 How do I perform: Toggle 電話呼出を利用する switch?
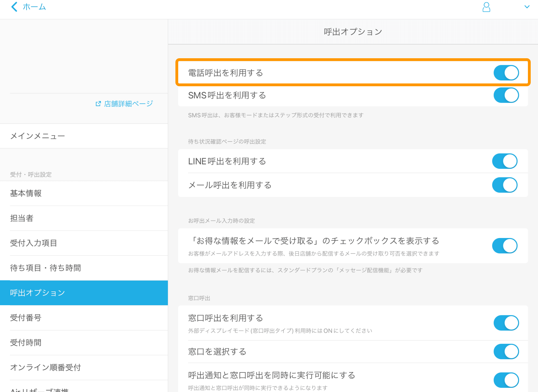coord(506,73)
